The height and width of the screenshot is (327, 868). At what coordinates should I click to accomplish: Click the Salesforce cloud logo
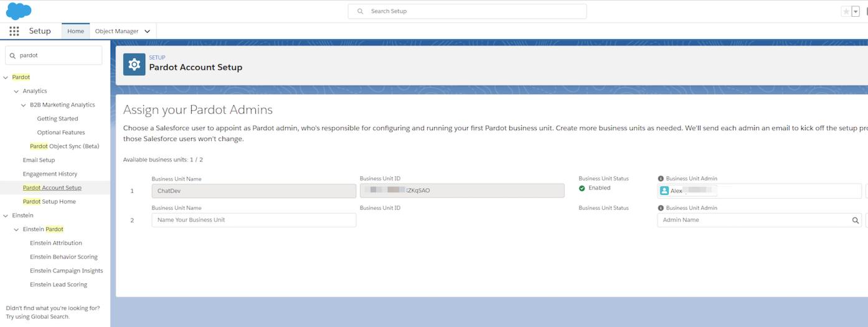coord(19,11)
